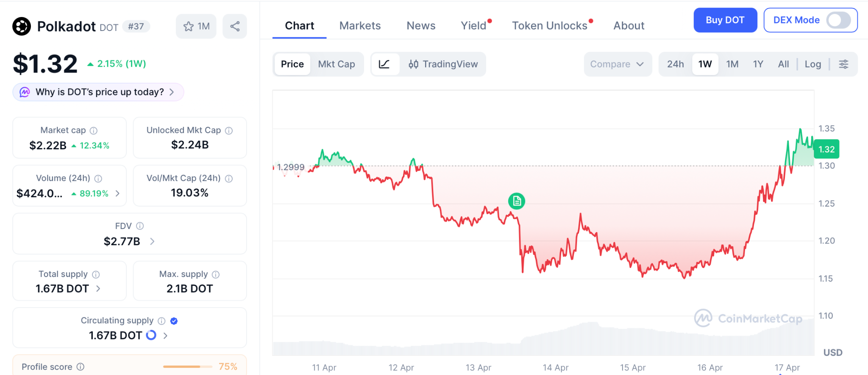Click the Buy DOT button

[725, 20]
